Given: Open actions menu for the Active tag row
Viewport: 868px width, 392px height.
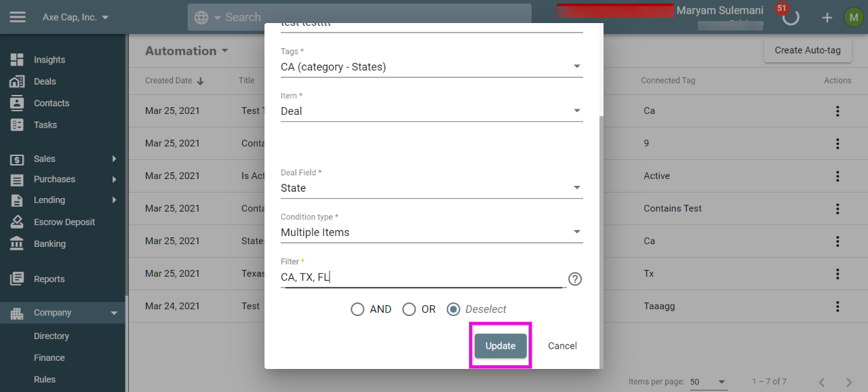Looking at the screenshot, I should 838,176.
